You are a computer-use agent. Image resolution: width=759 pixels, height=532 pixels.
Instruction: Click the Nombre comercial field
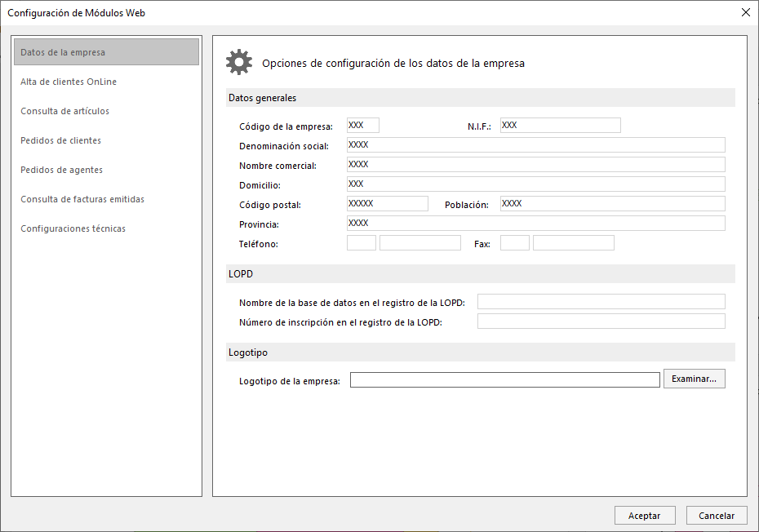[x=536, y=165]
